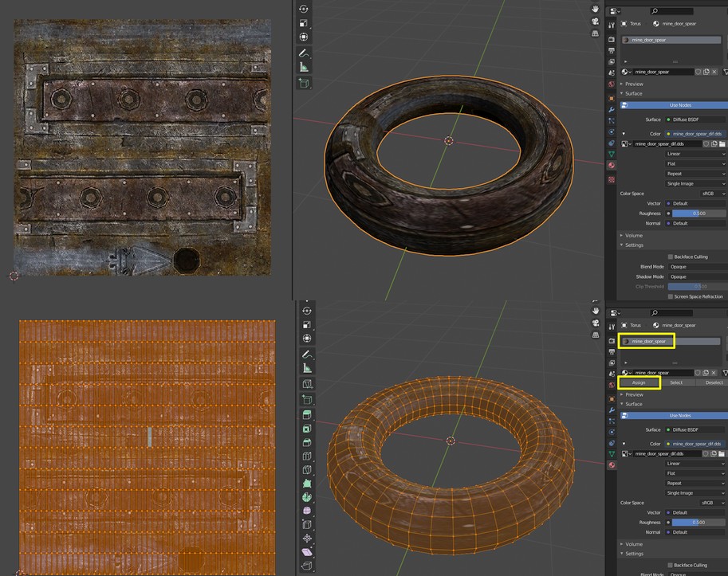Toggle Backface Culling in upper properties panel
Image resolution: width=728 pixels, height=576 pixels.
(671, 257)
